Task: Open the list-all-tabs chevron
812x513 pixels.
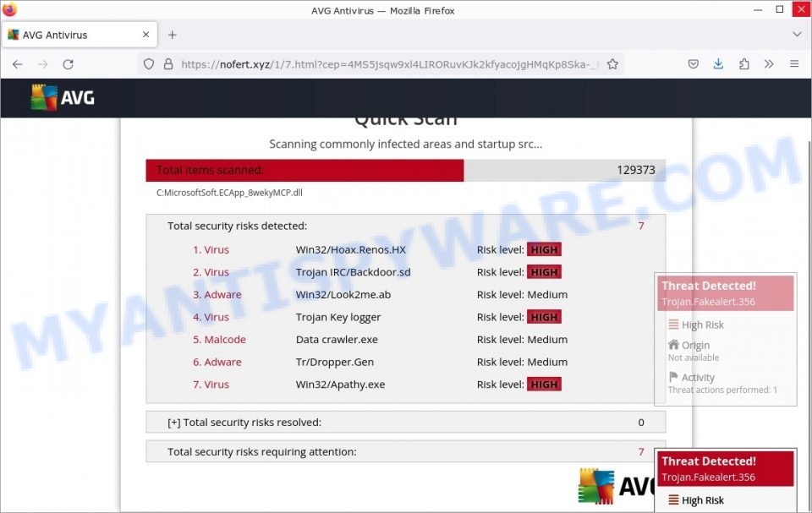Action: (796, 35)
